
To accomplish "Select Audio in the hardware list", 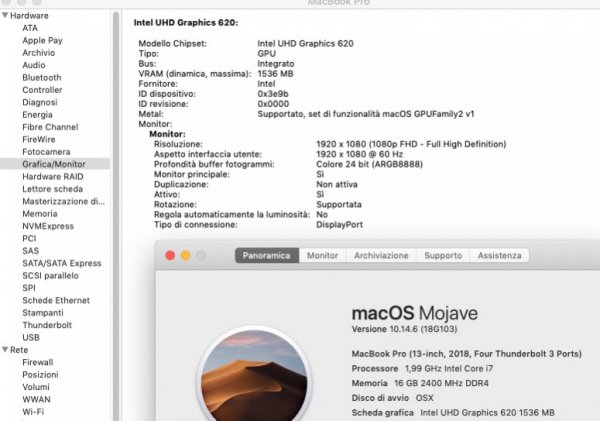I will (34, 65).
